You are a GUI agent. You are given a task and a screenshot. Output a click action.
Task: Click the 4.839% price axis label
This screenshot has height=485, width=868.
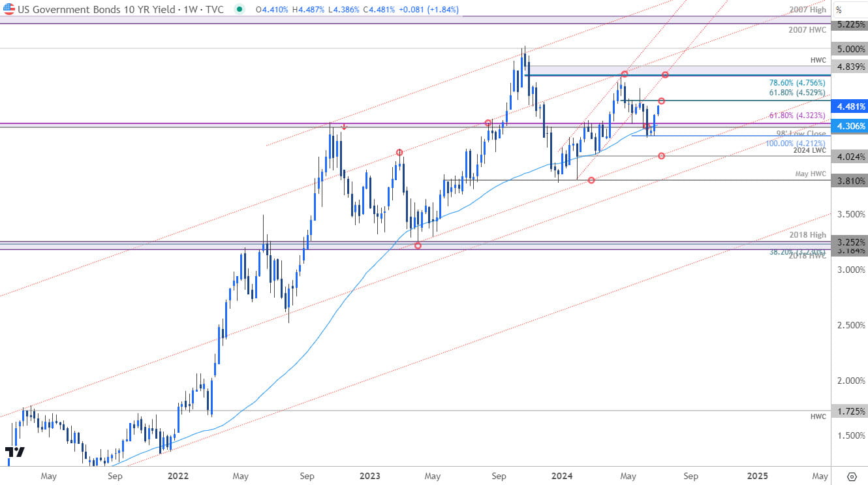(848, 67)
